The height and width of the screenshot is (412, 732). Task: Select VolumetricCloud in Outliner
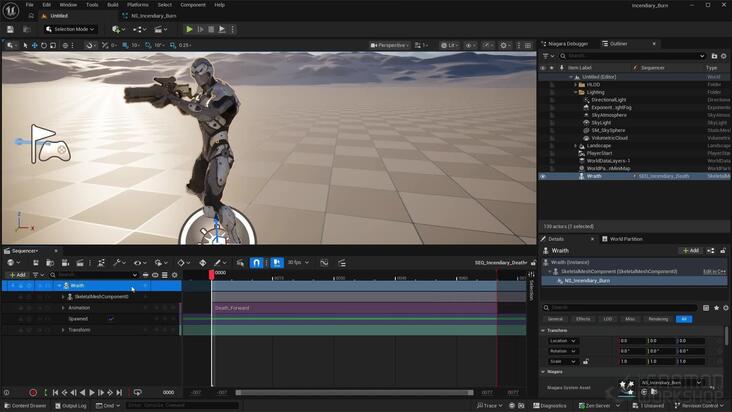coord(610,138)
